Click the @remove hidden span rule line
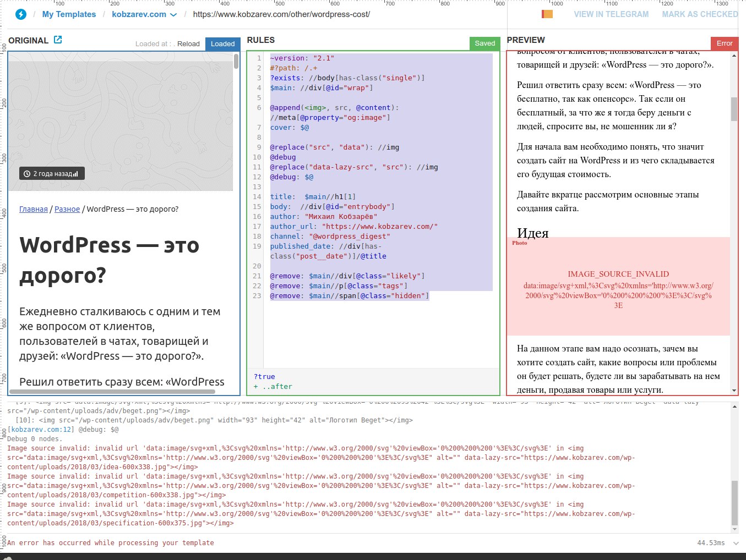Screen dimensions: 746x560 coord(350,296)
